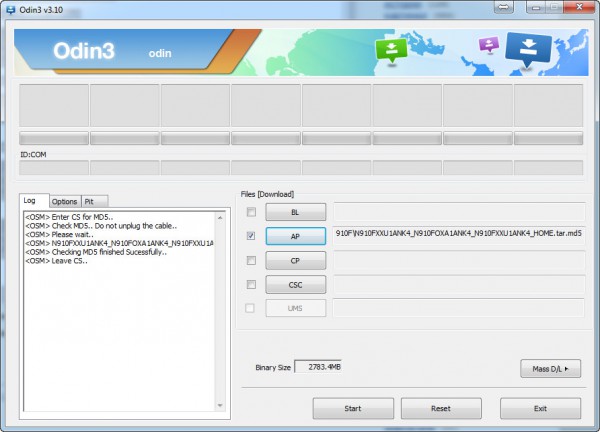Click the Odin3 title bar app icon
The width and height of the screenshot is (600, 432).
pos(10,9)
